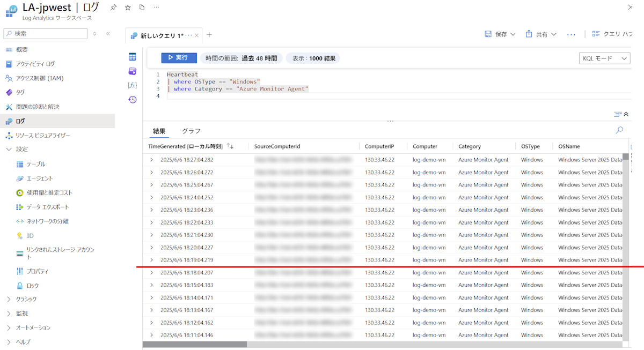Click the results horizontal scrollbar
Viewport: 644px width, 350px height.
(x=195, y=345)
